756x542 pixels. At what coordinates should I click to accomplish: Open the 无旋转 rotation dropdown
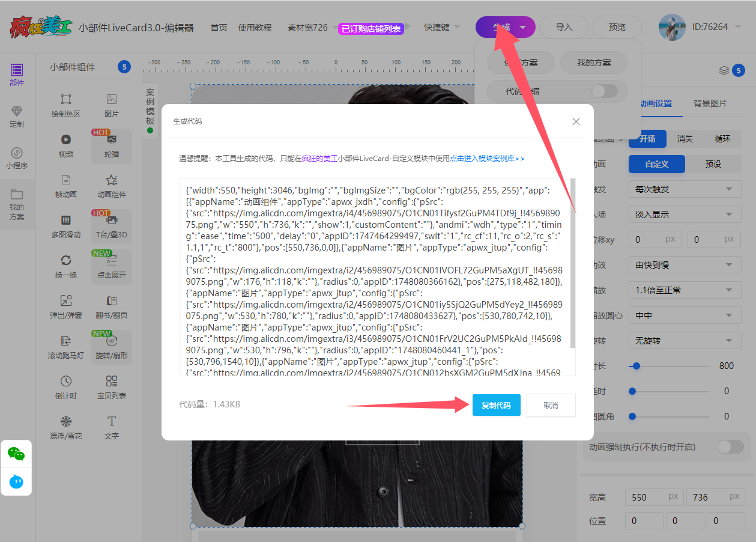pyautogui.click(x=685, y=341)
